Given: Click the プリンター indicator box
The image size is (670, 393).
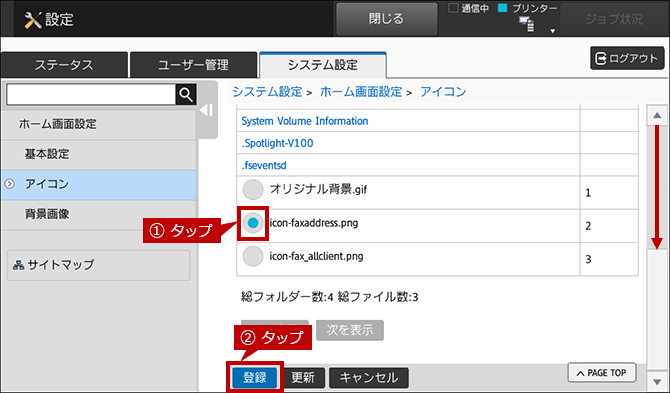Looking at the screenshot, I should [x=502, y=8].
